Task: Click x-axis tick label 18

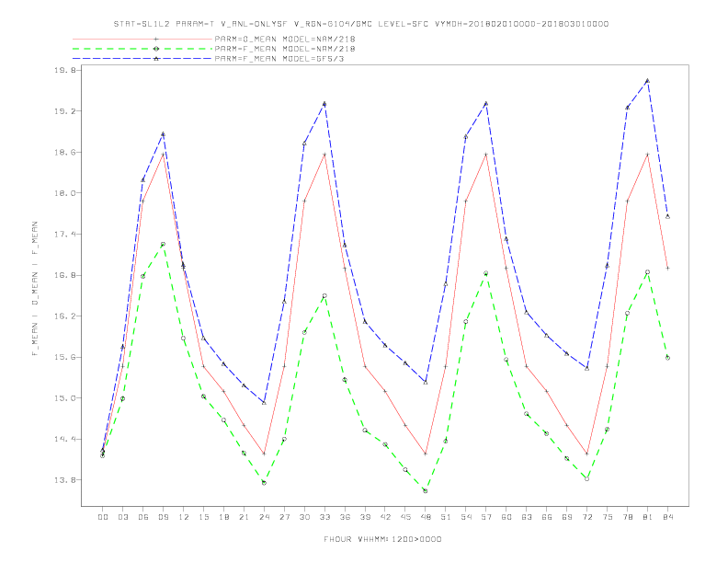Action: point(223,517)
